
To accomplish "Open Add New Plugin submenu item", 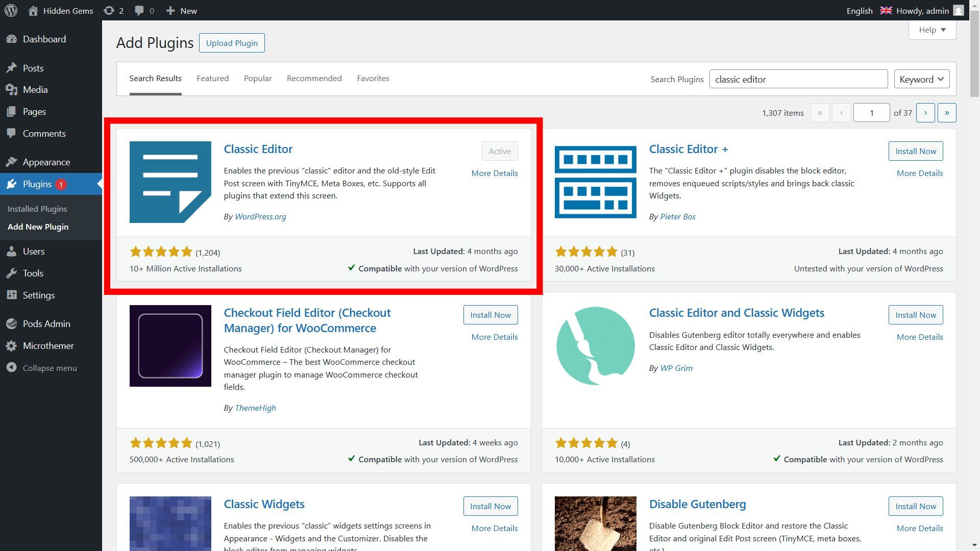I will [x=38, y=227].
